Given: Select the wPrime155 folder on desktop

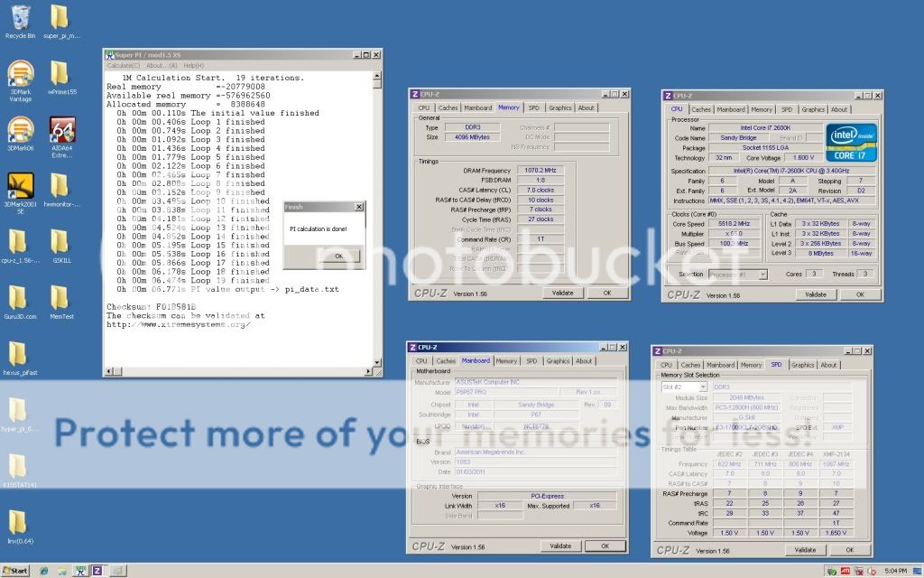Looking at the screenshot, I should [60, 75].
